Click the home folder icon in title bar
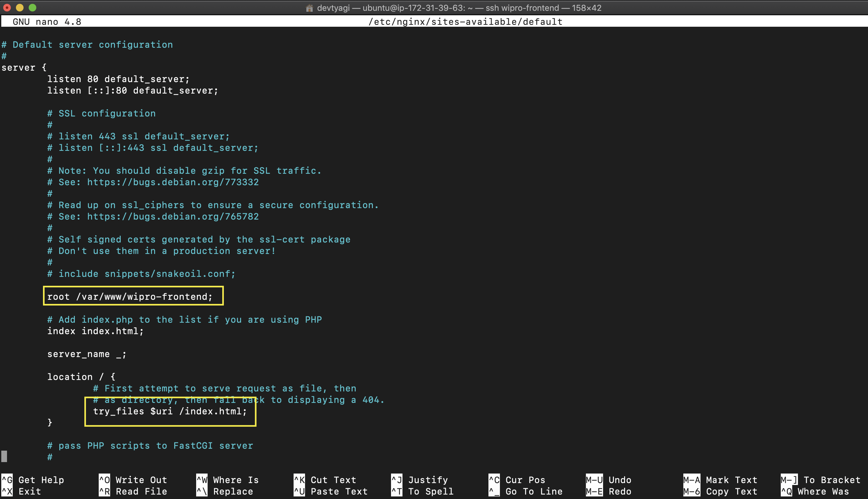 tap(309, 8)
